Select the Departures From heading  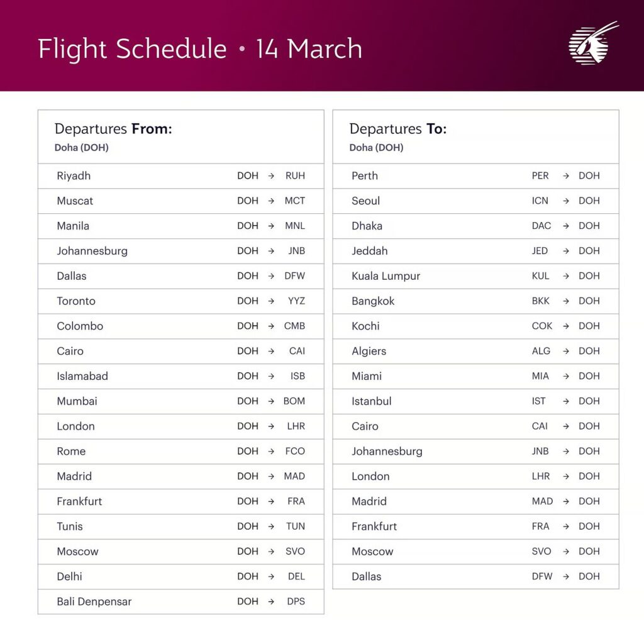point(113,129)
